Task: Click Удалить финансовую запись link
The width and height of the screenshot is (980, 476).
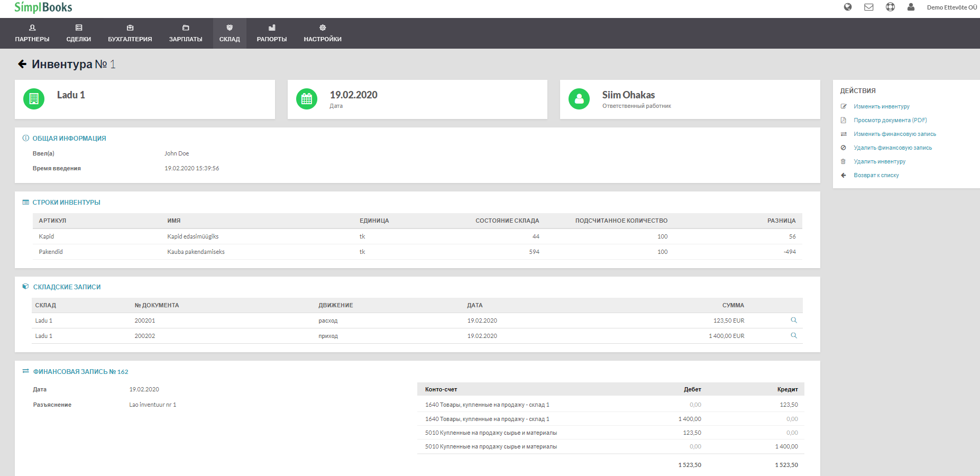Action: [x=893, y=148]
